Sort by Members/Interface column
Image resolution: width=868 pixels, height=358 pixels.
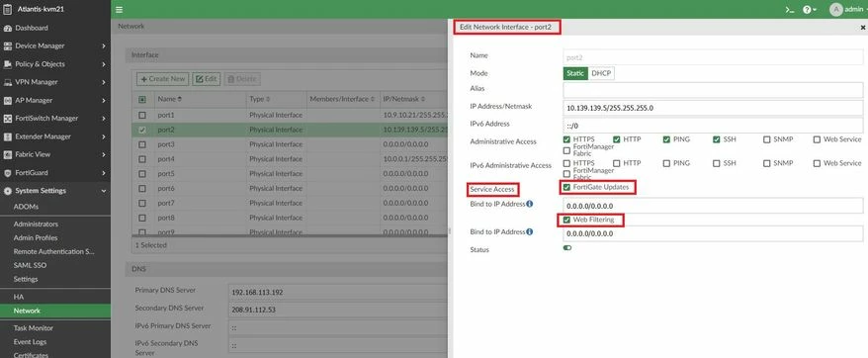342,99
